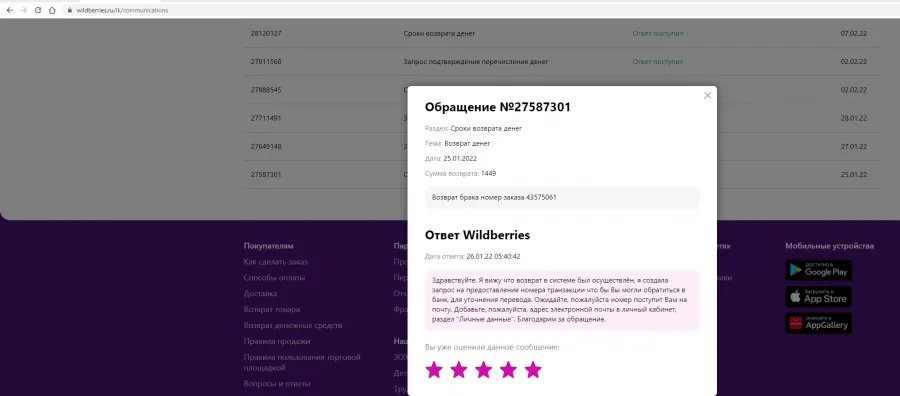The width and height of the screenshot is (900, 396).
Task: Rate the reply two stars
Action: (459, 370)
